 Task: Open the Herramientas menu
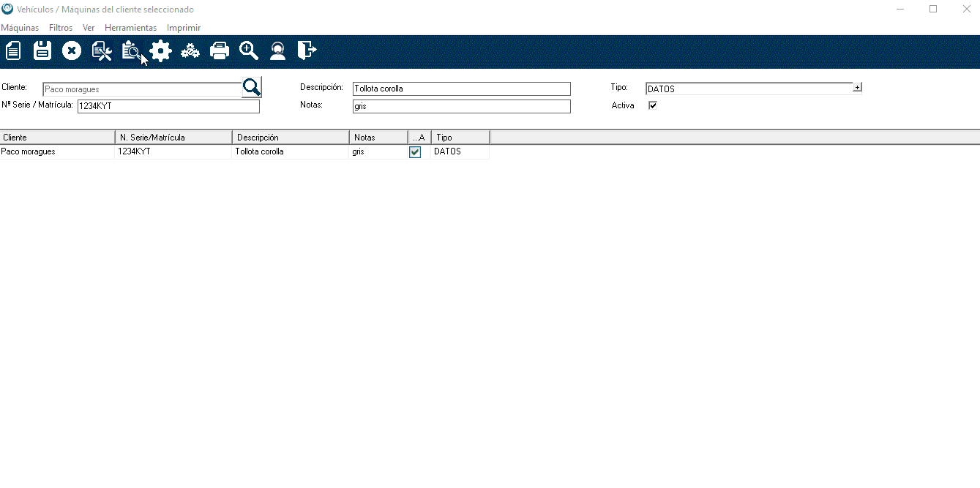(x=130, y=28)
